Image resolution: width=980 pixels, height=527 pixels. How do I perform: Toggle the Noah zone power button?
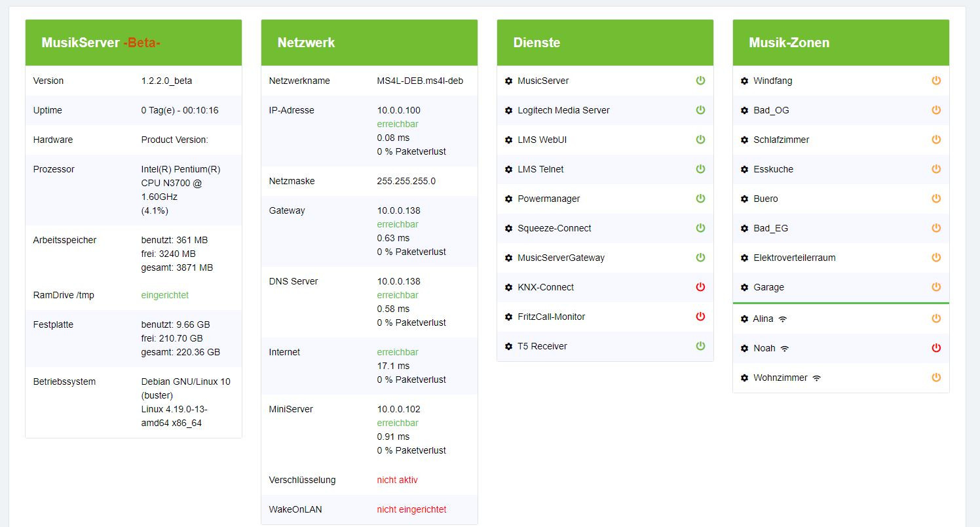coord(936,348)
